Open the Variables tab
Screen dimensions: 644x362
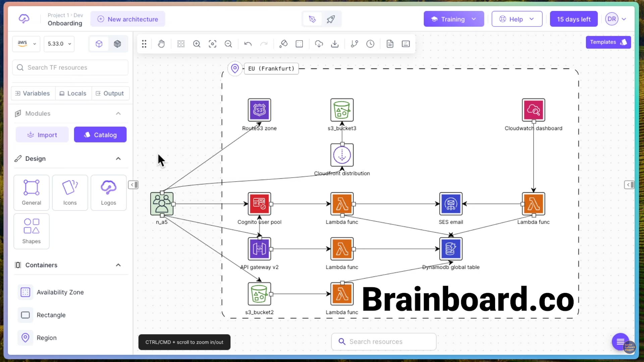tap(33, 94)
